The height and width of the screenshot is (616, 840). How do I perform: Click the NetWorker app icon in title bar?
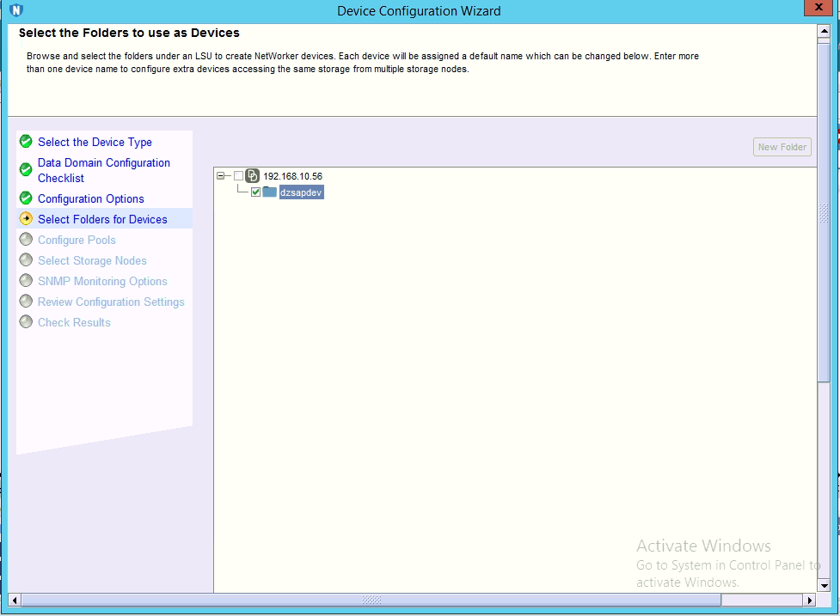coord(15,11)
